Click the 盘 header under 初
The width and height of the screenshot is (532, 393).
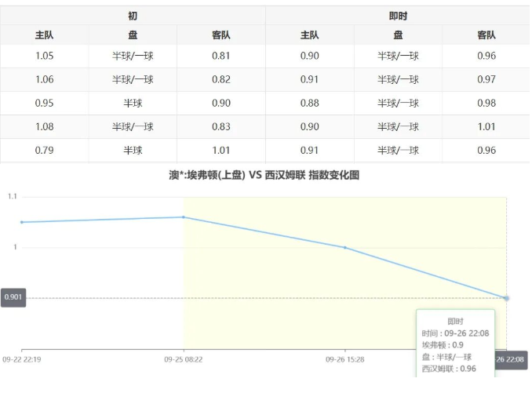(133, 35)
